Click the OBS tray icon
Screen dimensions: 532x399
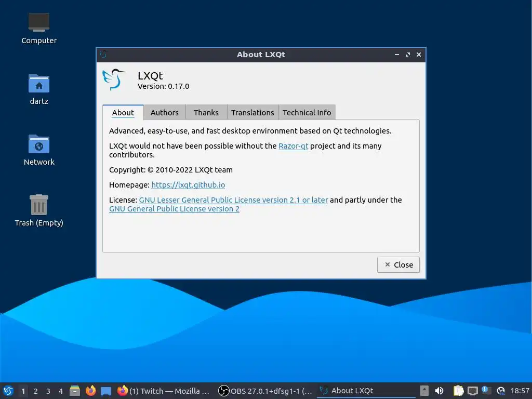[501, 391]
